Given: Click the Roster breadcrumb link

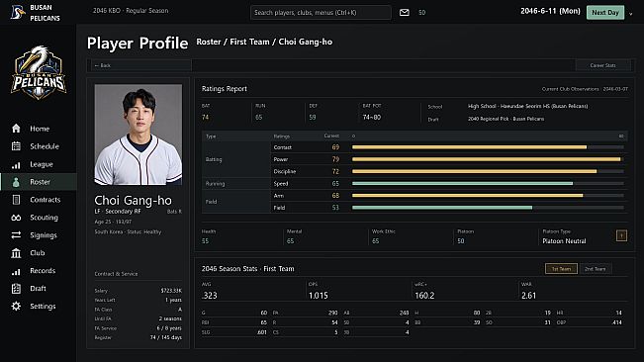Looking at the screenshot, I should click(x=208, y=42).
